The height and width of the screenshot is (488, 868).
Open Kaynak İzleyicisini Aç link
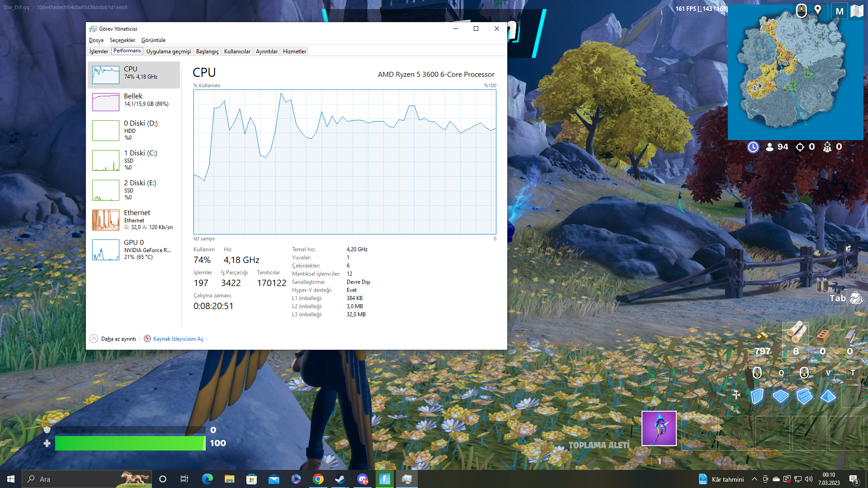point(178,339)
